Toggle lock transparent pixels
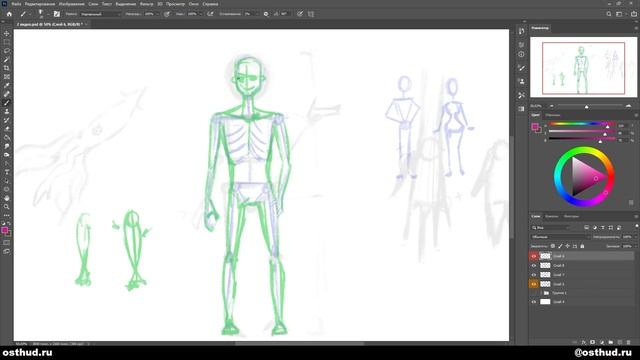This screenshot has height=360, width=640. 553,246
